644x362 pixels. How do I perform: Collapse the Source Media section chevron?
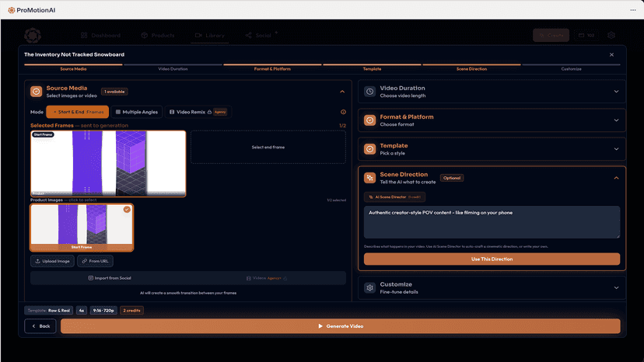pyautogui.click(x=342, y=92)
